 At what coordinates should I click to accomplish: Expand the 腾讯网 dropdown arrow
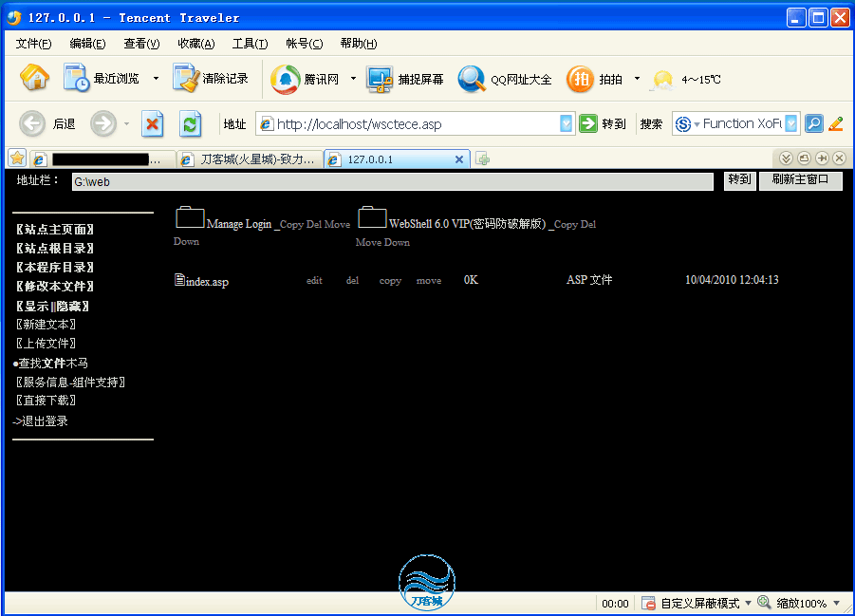coord(353,79)
